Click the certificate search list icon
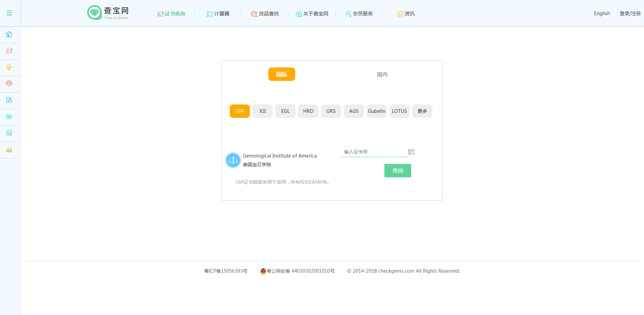 (x=411, y=152)
